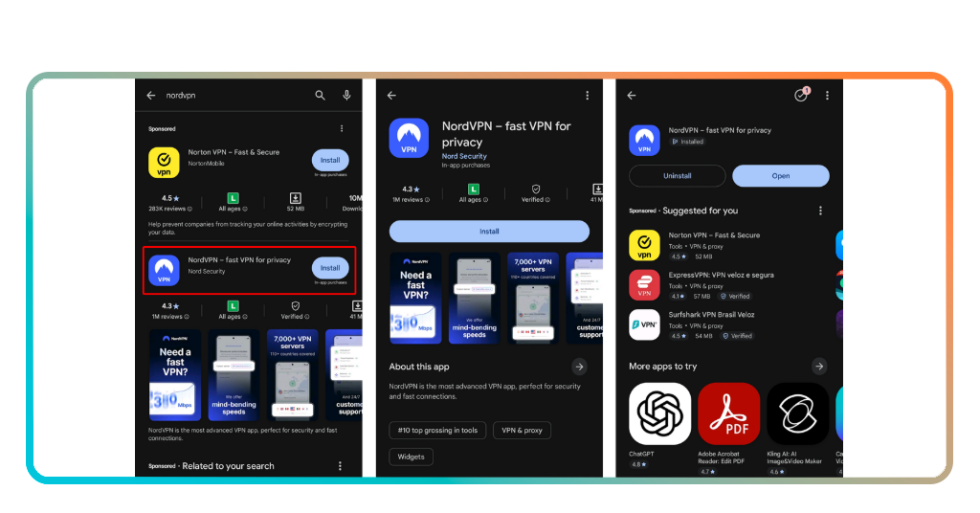Tap the checkmark icon with notification badge
This screenshot has width=980, height=513.
[x=802, y=95]
